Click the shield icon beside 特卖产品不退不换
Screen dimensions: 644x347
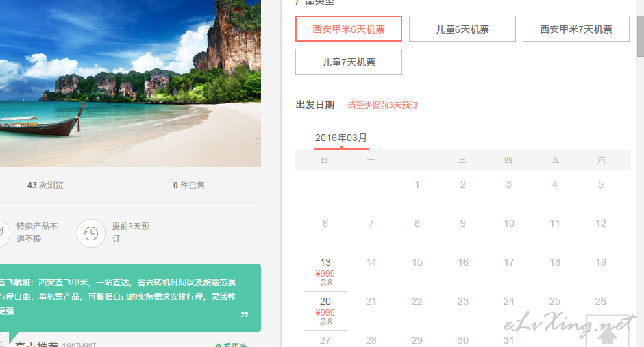[2, 233]
